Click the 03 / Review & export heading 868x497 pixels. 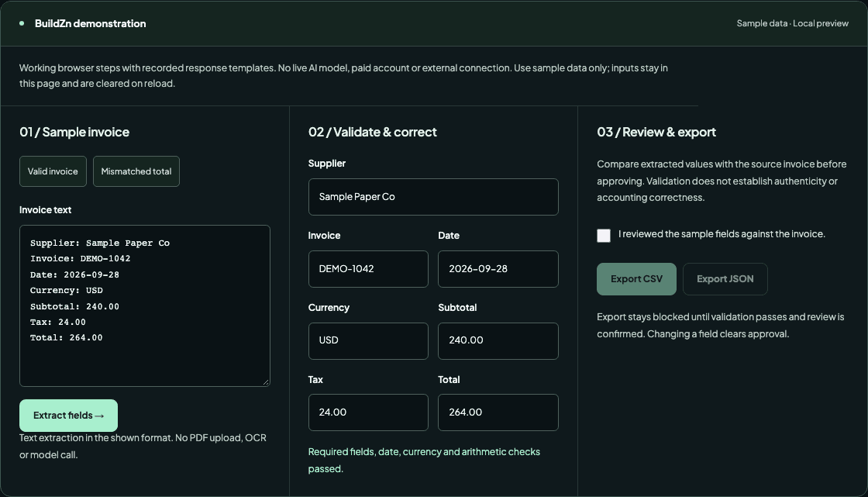pos(656,132)
